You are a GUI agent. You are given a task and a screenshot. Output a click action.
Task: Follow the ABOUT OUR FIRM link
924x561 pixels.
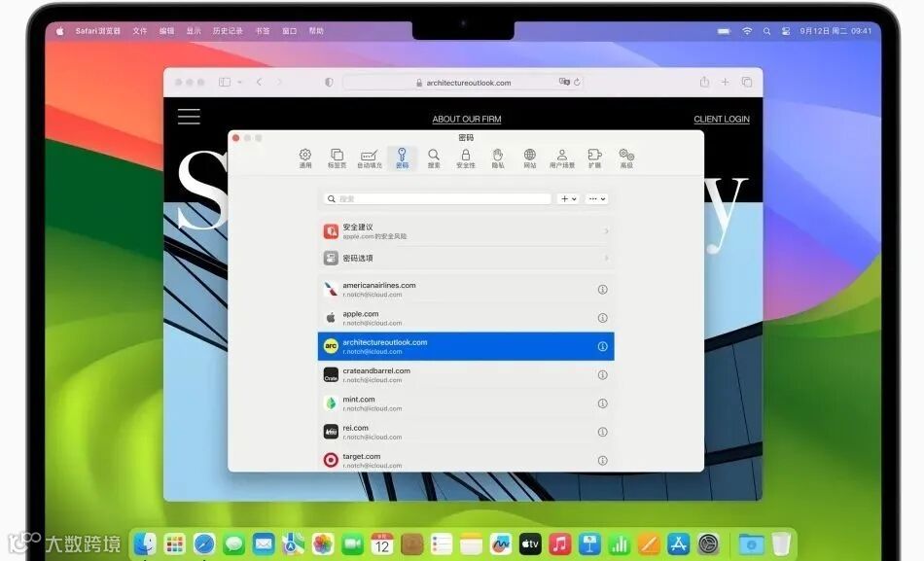point(467,119)
